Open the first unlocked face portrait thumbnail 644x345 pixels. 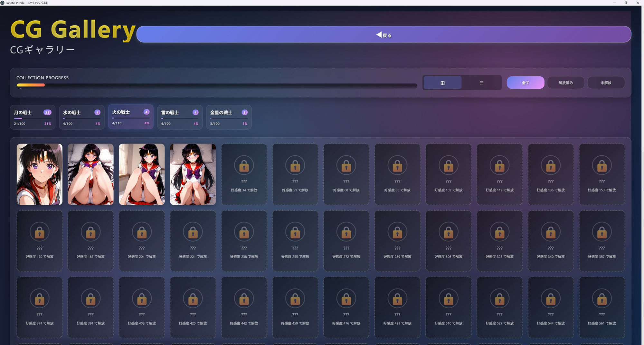[x=39, y=174]
